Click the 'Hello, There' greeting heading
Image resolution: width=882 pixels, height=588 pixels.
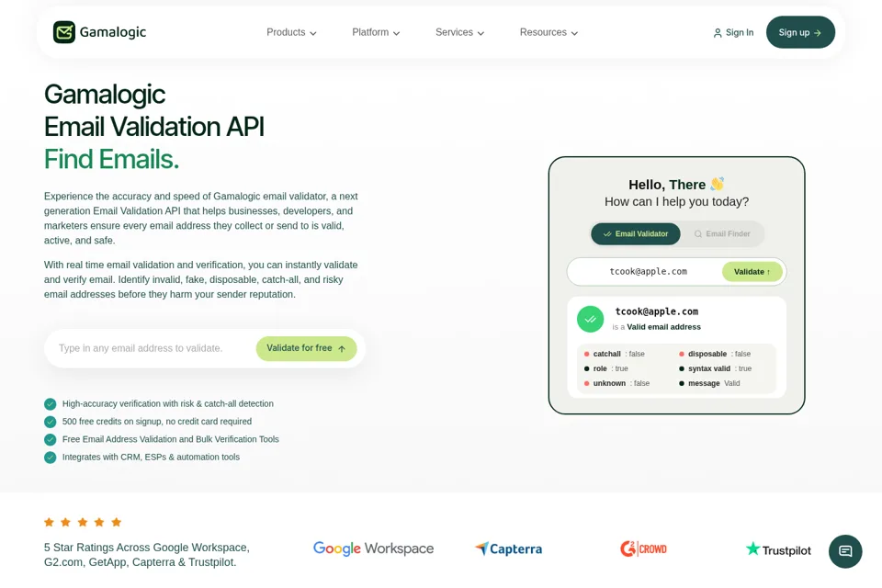(x=667, y=185)
